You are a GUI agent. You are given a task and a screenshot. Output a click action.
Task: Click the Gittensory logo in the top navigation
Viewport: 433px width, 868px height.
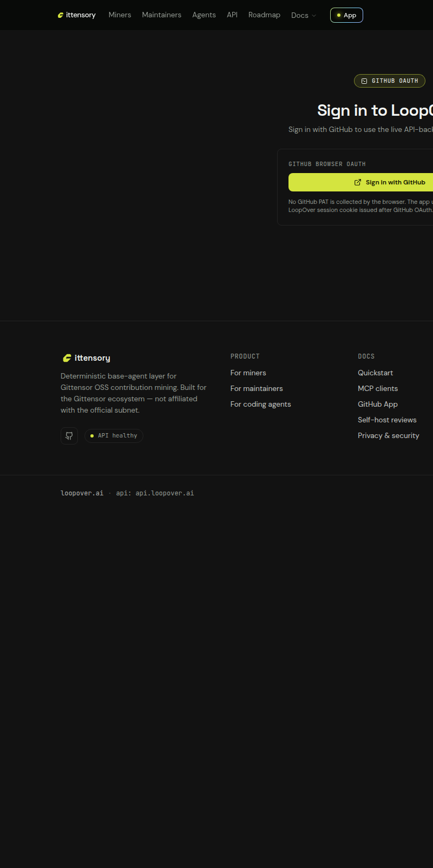click(77, 15)
